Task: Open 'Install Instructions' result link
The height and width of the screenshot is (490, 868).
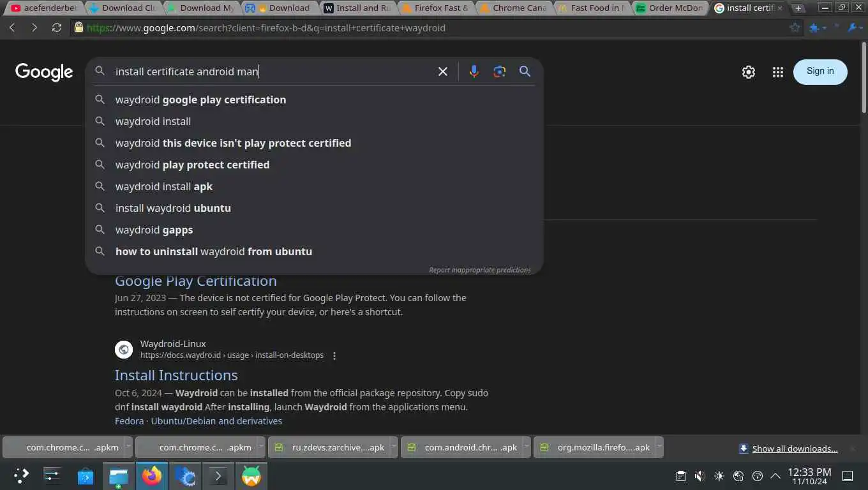Action: pos(176,375)
